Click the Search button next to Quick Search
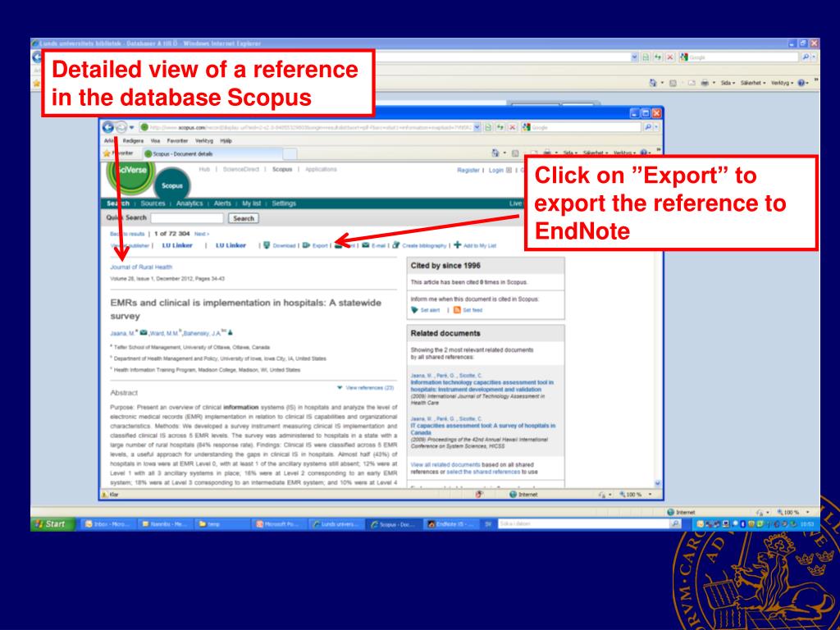This screenshot has width=840, height=630. click(x=244, y=218)
